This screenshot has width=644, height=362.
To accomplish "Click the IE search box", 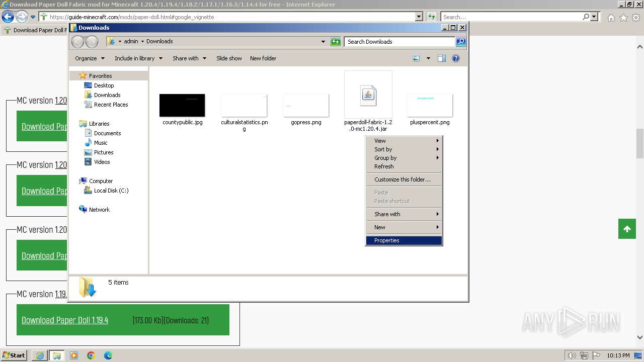I will click(x=512, y=17).
